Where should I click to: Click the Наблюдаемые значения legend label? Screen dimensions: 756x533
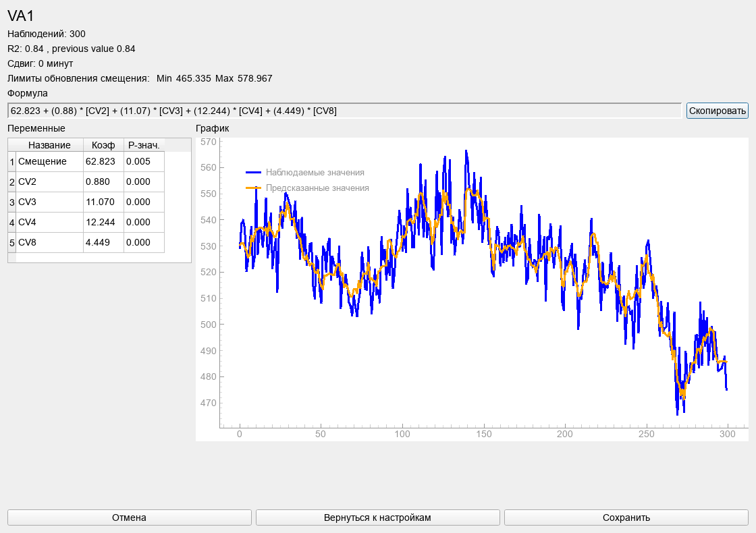pyautogui.click(x=315, y=173)
